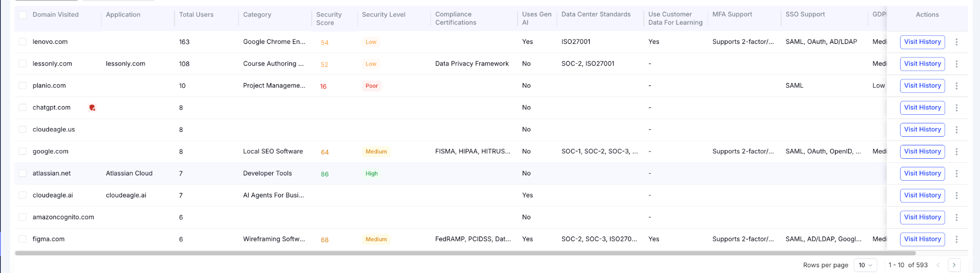The height and width of the screenshot is (273, 980).
Task: Click Use Customer Data For Learning header
Action: 676,19
